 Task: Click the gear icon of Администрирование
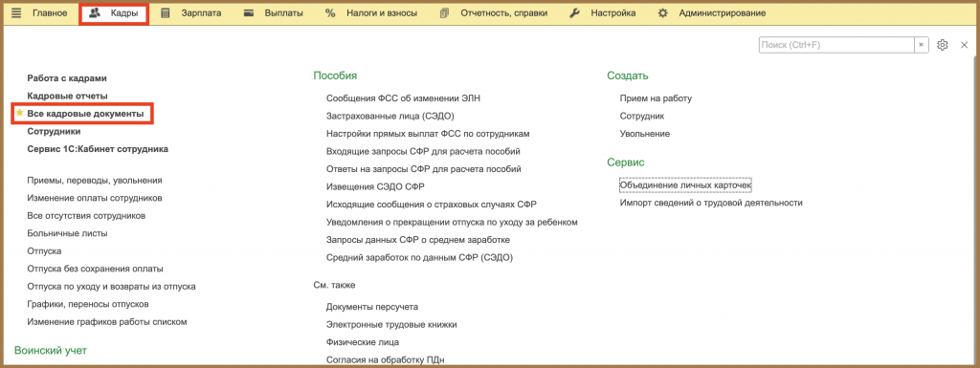[663, 13]
